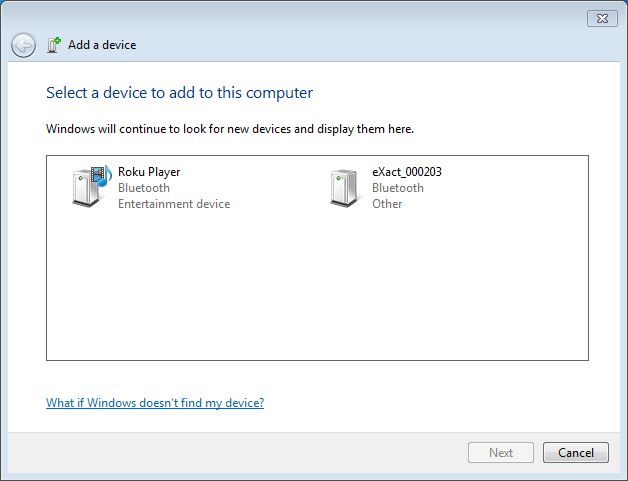Close the Add a device window
Image resolution: width=628 pixels, height=481 pixels.
(601, 17)
